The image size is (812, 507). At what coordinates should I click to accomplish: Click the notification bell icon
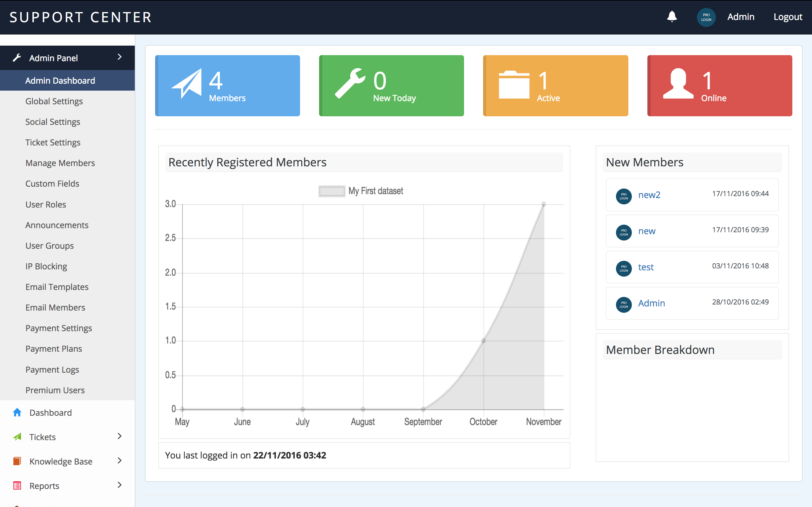672,16
